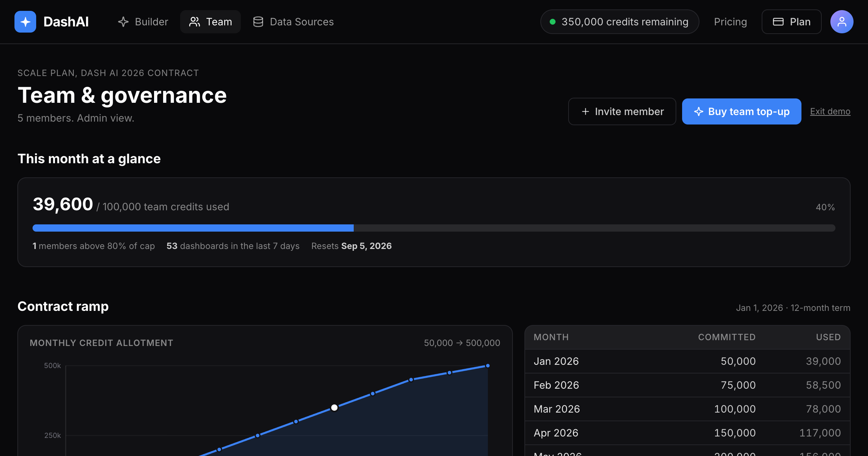Click the MONTH column header
The image size is (868, 456).
point(551,337)
